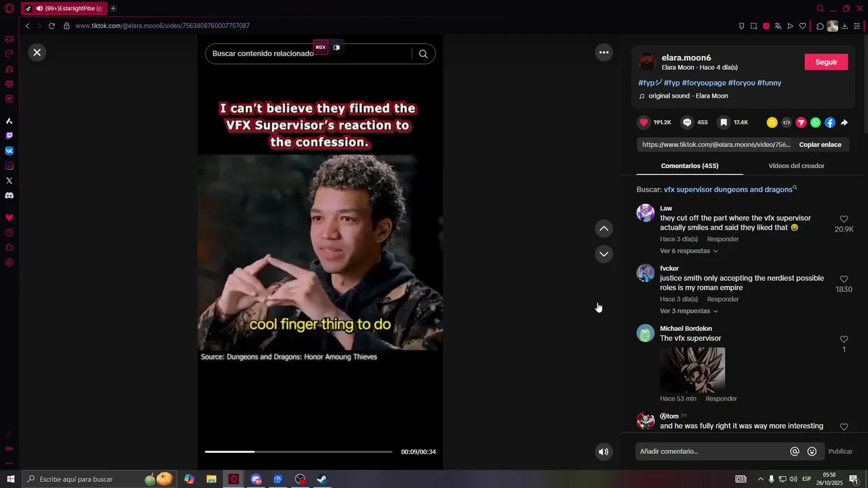This screenshot has width=868, height=488.
Task: Open Discord in Opera sidebar
Action: pyautogui.click(x=9, y=195)
